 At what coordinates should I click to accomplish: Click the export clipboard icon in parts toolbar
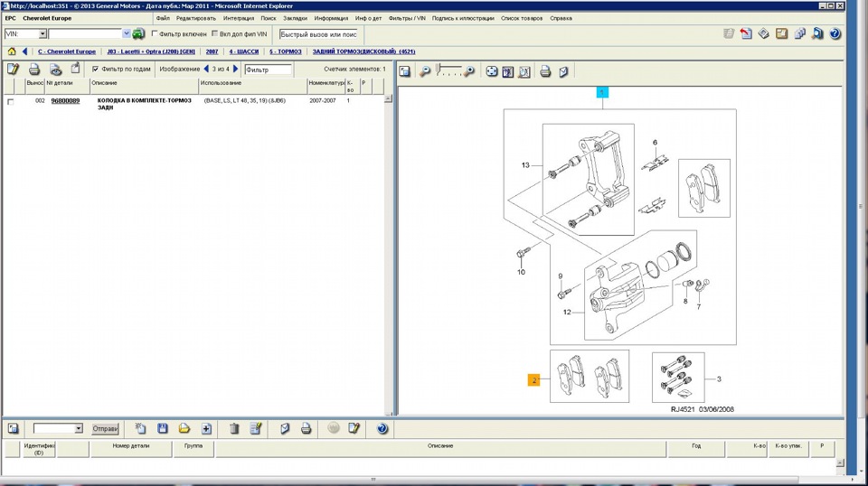tap(75, 69)
